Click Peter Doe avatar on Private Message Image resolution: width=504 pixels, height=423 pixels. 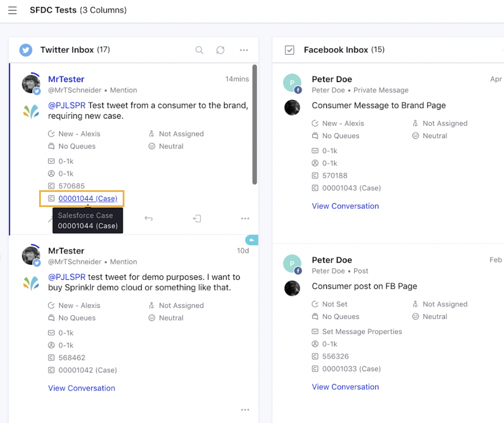coord(292,83)
